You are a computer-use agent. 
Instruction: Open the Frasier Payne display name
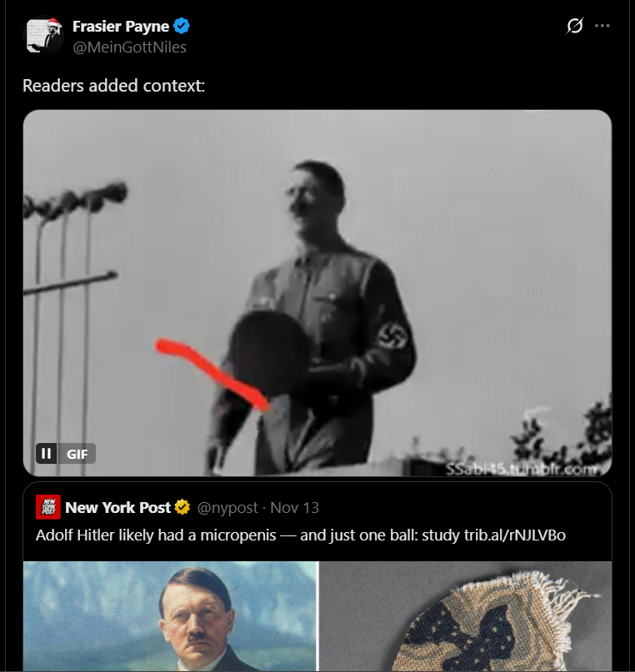121,27
